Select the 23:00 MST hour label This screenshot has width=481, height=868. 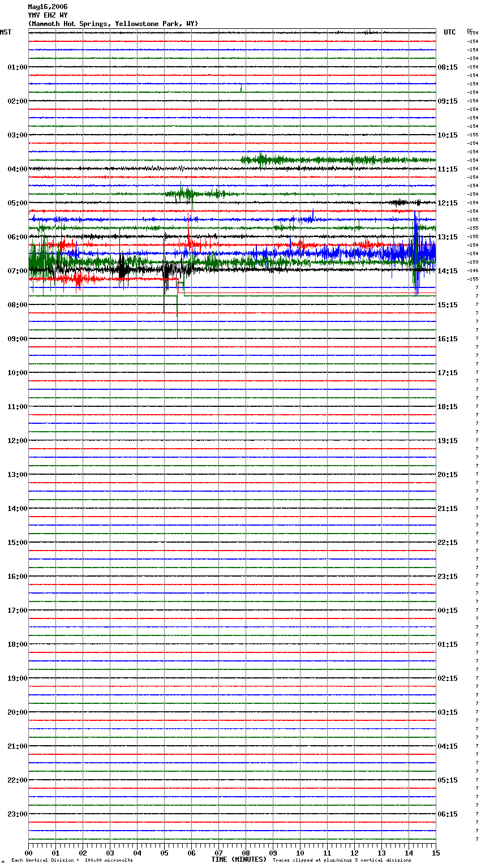click(18, 814)
